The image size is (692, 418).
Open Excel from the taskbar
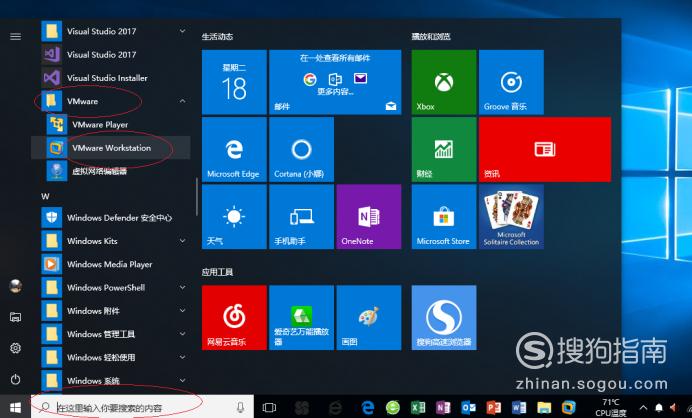tap(417, 407)
